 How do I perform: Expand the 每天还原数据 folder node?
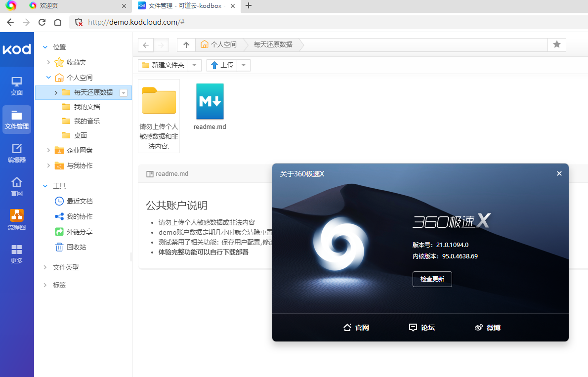pyautogui.click(x=56, y=93)
